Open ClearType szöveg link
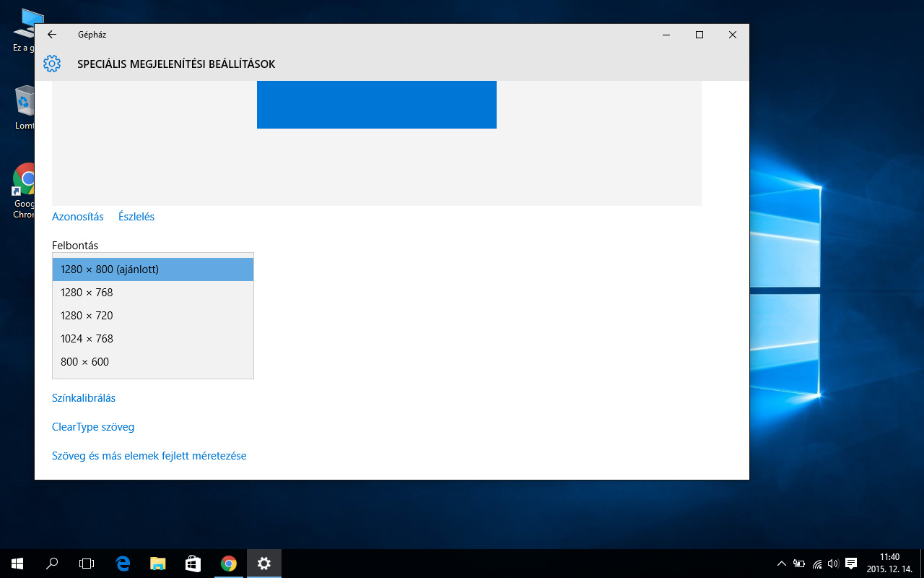The height and width of the screenshot is (578, 924). tap(93, 427)
